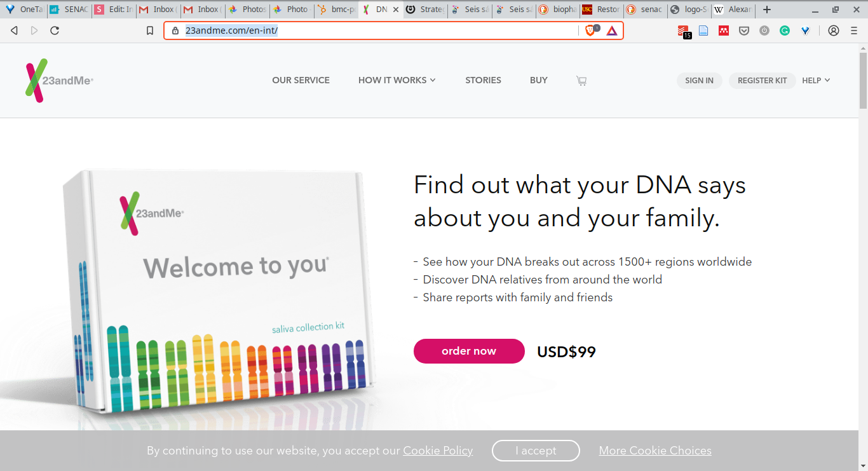
Task: Save page with the Pocket extension
Action: [x=744, y=31]
